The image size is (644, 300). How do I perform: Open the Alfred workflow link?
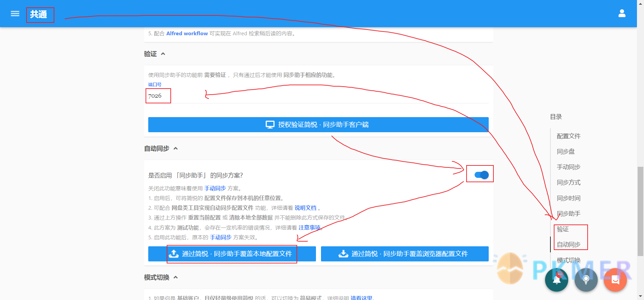(x=187, y=34)
